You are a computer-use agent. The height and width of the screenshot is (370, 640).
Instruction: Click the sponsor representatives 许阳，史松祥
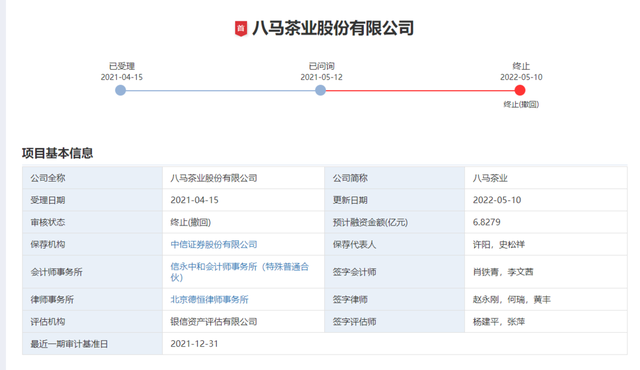[499, 244]
